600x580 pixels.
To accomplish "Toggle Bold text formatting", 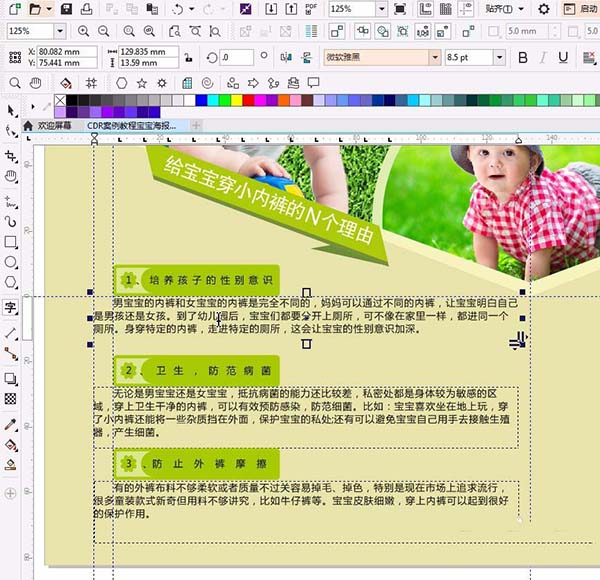I will [523, 58].
